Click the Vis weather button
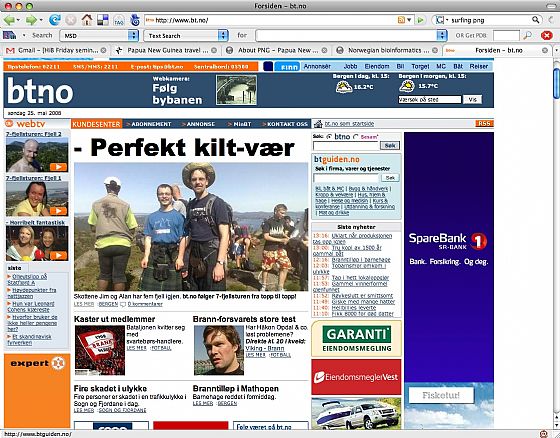 point(472,99)
